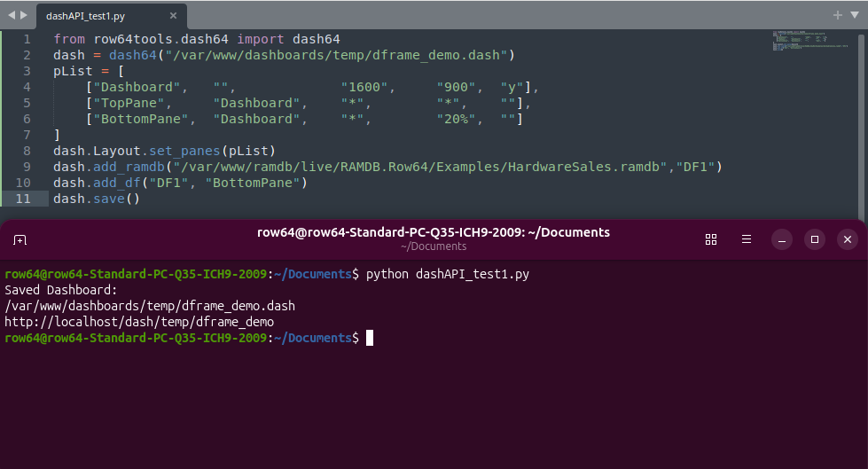Close the terminal window
The height and width of the screenshot is (469, 868).
(x=848, y=239)
